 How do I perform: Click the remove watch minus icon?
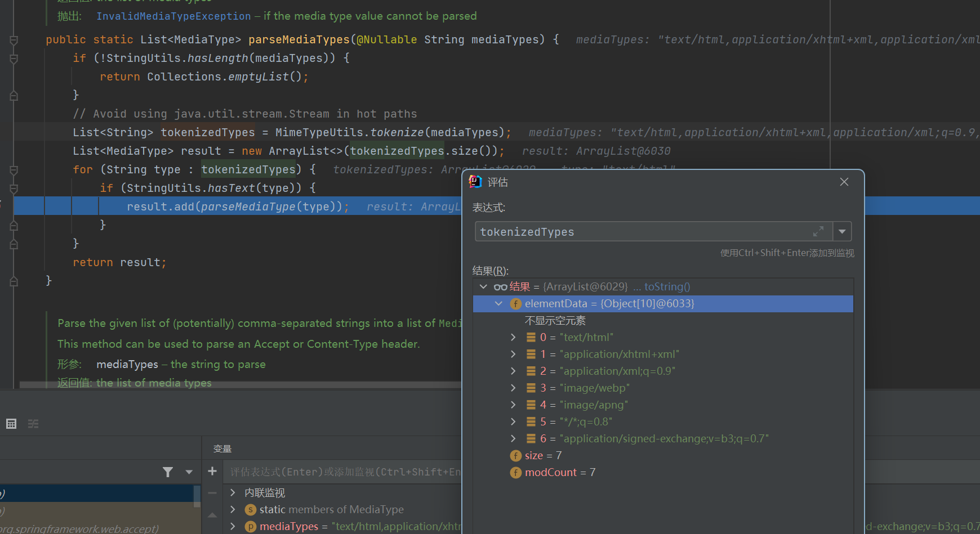pos(212,493)
